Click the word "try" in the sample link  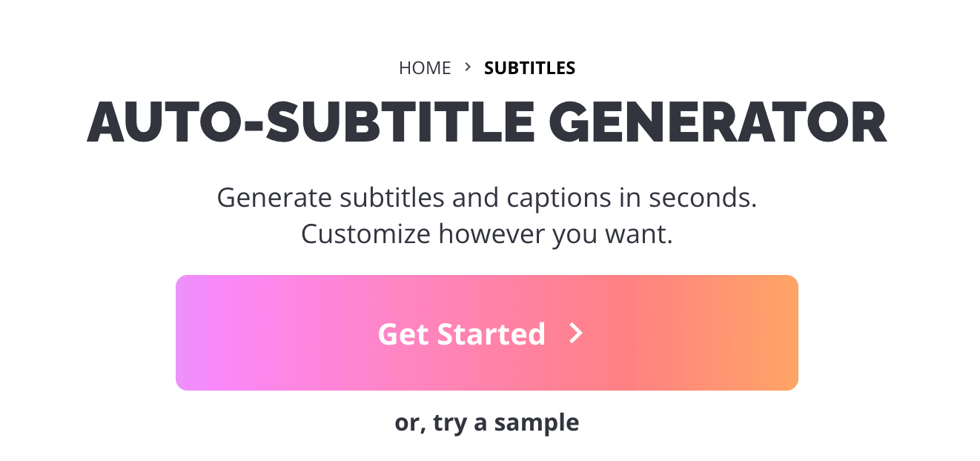coord(449,423)
